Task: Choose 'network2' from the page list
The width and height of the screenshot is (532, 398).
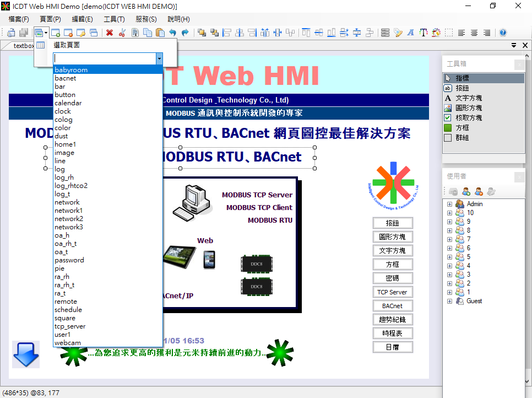Action: (69, 219)
